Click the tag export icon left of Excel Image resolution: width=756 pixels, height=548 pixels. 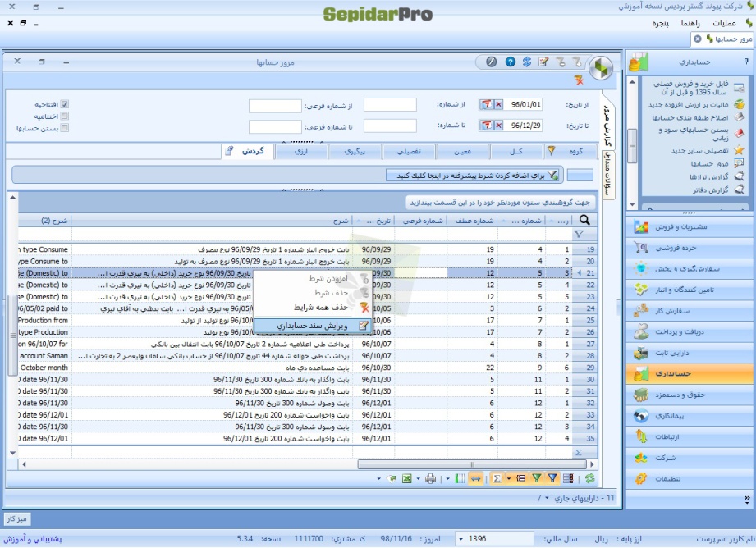392,478
